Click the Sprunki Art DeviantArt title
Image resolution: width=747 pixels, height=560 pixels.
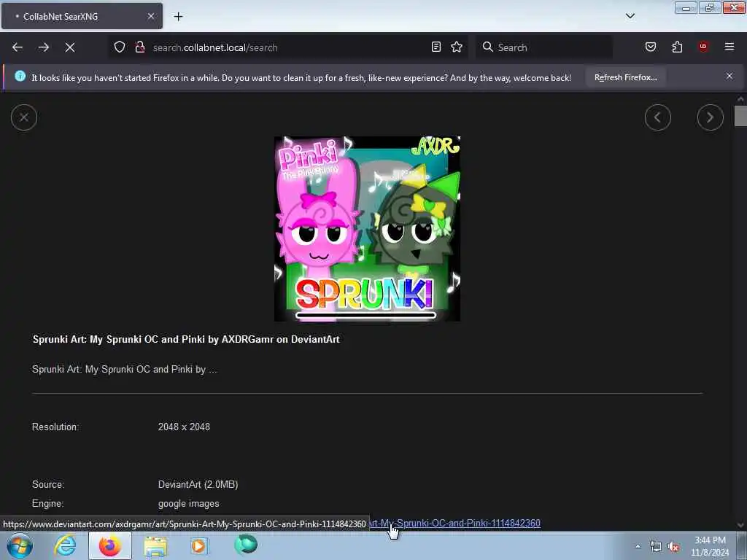coord(186,339)
